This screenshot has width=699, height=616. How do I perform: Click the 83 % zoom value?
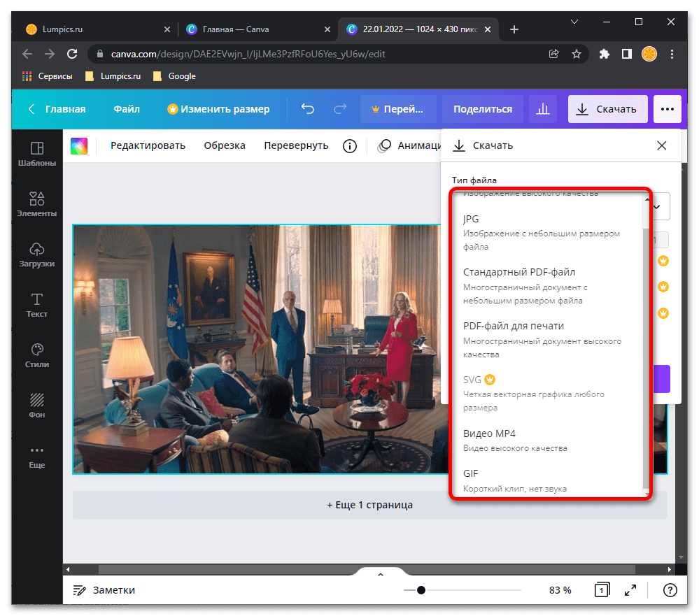(560, 590)
